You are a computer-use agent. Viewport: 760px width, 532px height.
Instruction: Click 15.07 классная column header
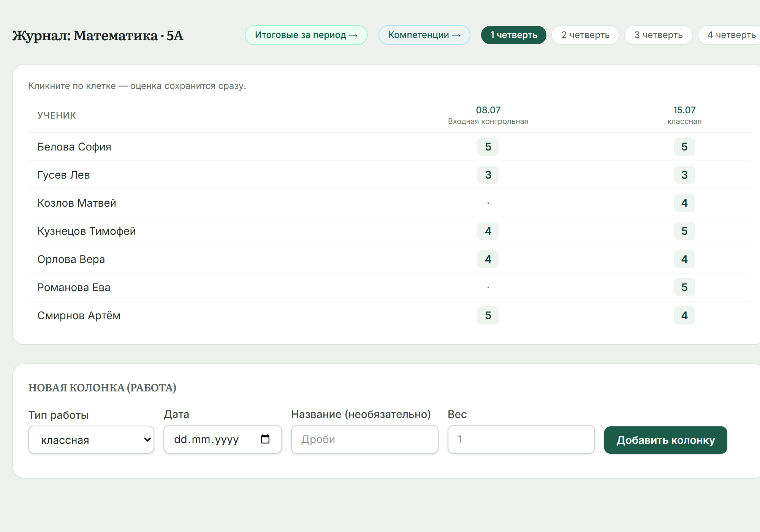coord(684,115)
